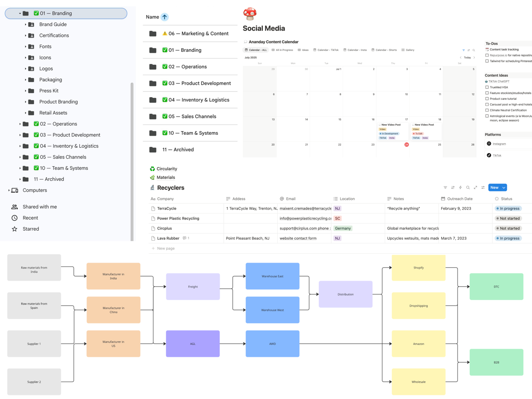The image size is (532, 399).
Task: Click the Starred star icon
Action: 15,229
